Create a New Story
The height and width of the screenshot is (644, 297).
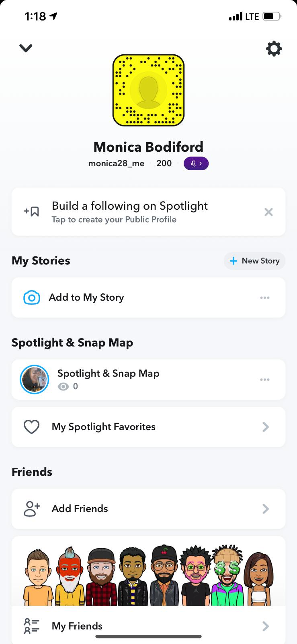[254, 261]
